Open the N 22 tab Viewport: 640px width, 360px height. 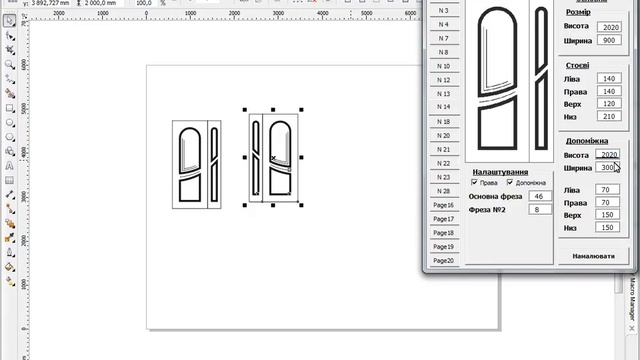[444, 163]
